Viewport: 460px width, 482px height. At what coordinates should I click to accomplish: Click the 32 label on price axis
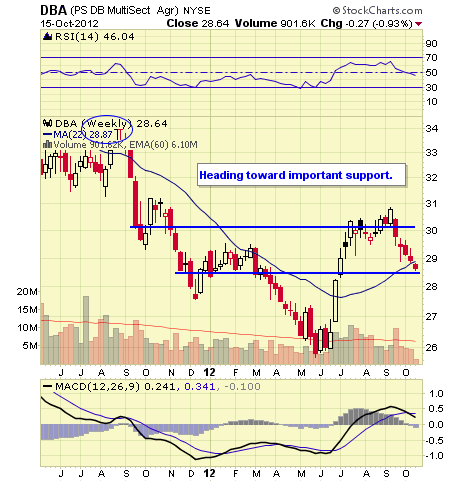click(431, 178)
